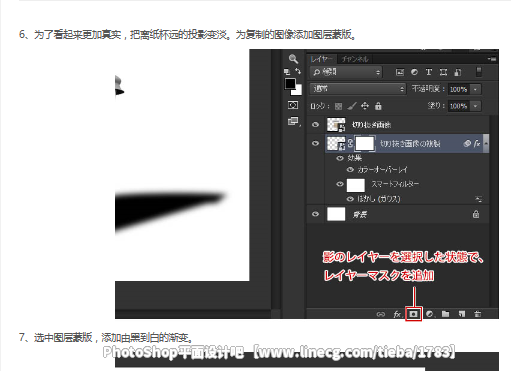Filter layers by adjustment layer type

coord(414,72)
